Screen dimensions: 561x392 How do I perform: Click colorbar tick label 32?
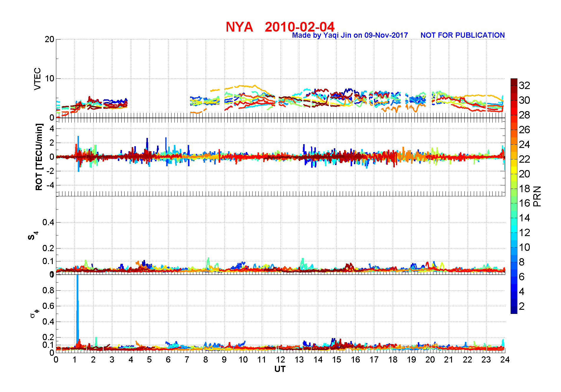tap(524, 85)
